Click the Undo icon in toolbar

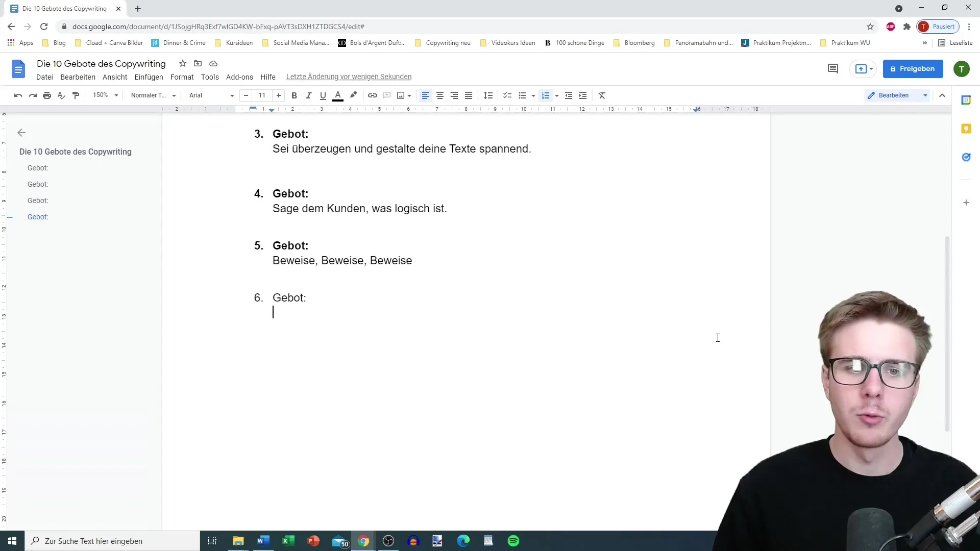[18, 95]
